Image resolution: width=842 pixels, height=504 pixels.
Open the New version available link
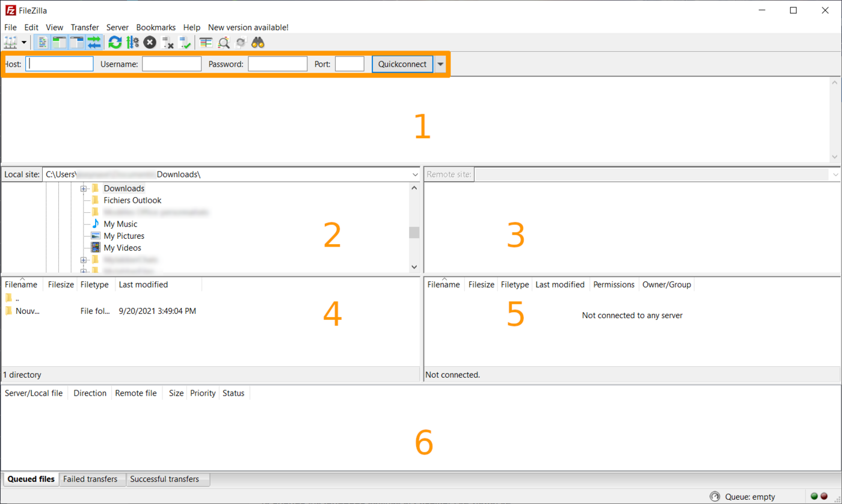[248, 27]
